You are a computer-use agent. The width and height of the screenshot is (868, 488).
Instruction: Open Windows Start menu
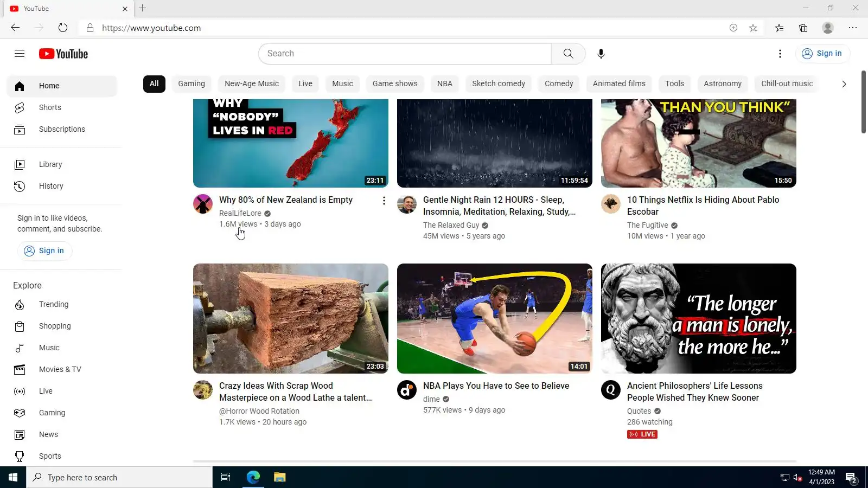[13, 477]
